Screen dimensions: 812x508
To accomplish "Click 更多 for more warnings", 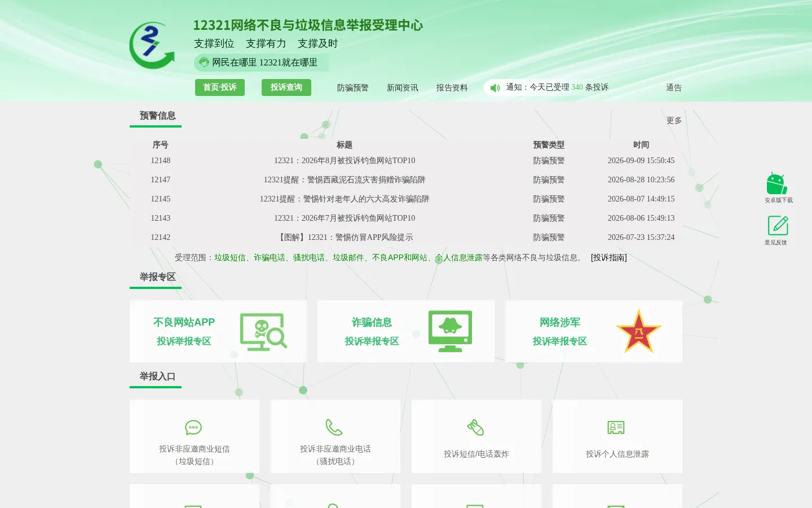I will (x=674, y=121).
